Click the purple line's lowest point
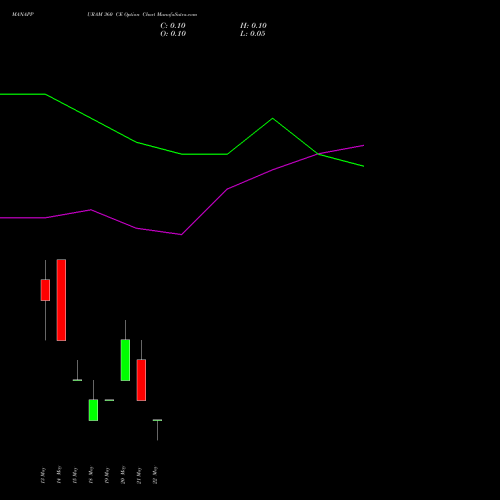The width and height of the screenshot is (500, 500). [181, 235]
